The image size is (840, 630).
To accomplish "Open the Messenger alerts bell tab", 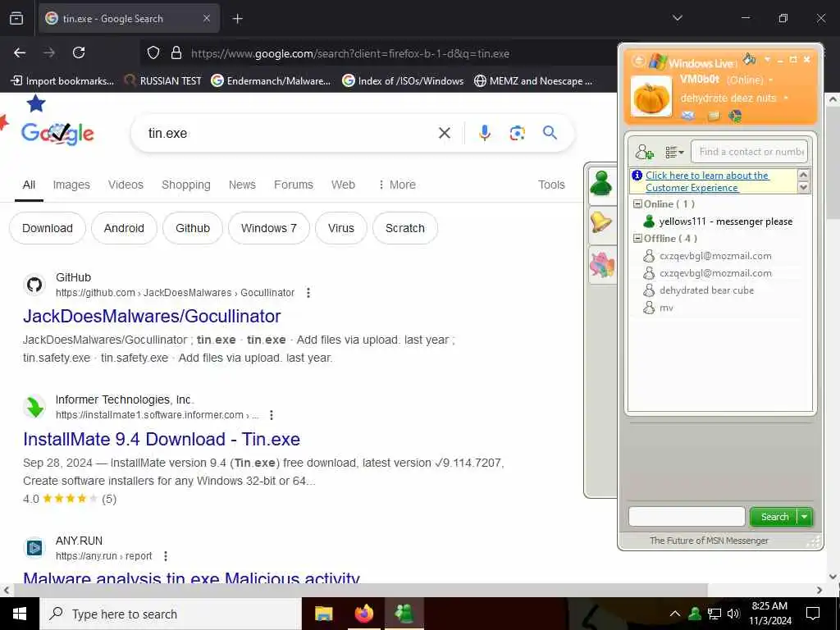I will [x=601, y=223].
